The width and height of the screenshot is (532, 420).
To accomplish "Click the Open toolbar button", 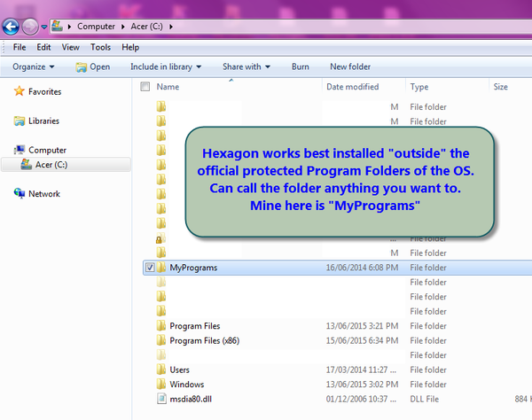I will point(93,66).
